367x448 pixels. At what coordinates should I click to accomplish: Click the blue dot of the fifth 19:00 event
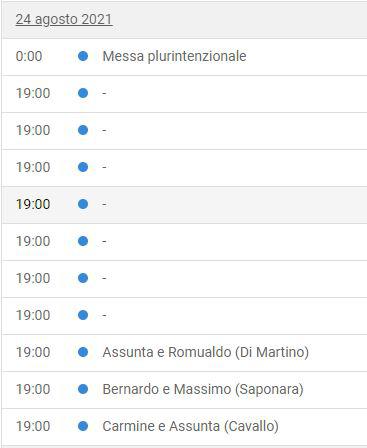point(83,241)
